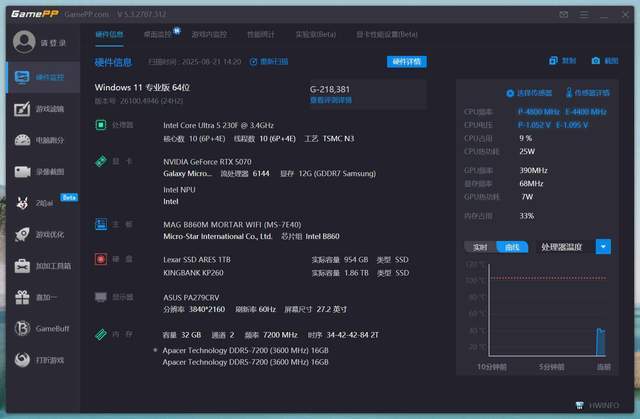The height and width of the screenshot is (419, 640).
Task: Open the processor temperature dropdown arrow
Action: [603, 247]
